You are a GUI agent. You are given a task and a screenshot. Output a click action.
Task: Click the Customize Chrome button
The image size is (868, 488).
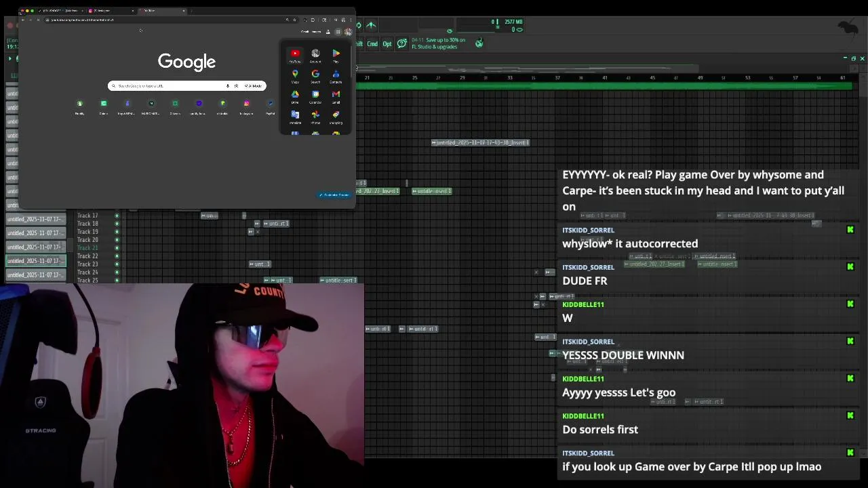tap(334, 195)
